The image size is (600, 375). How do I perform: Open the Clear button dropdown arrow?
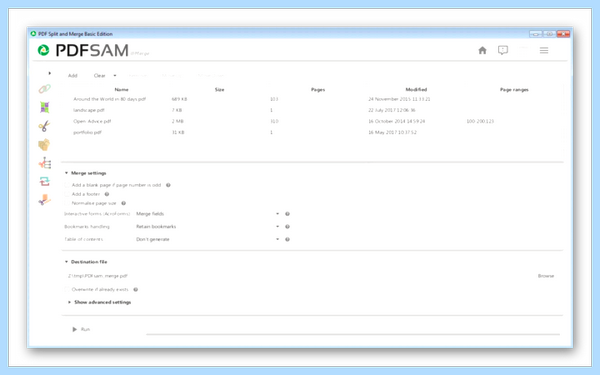115,76
